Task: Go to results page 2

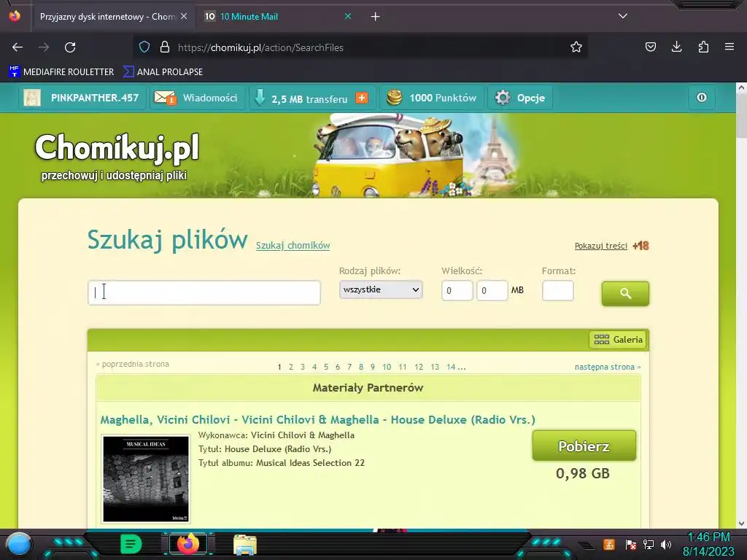Action: click(291, 367)
